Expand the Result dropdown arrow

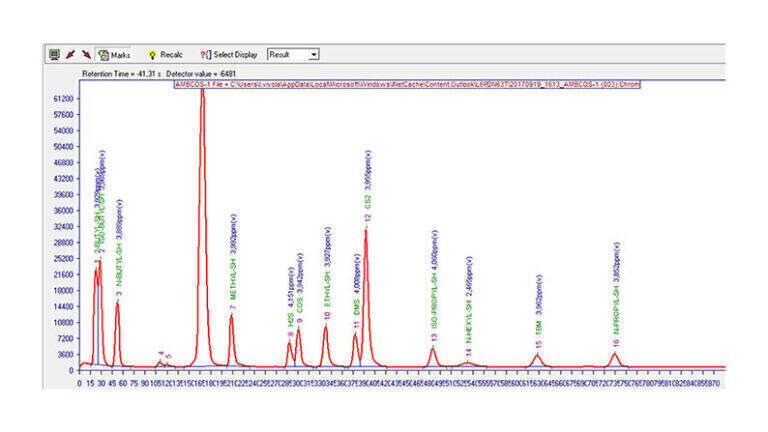(x=313, y=55)
